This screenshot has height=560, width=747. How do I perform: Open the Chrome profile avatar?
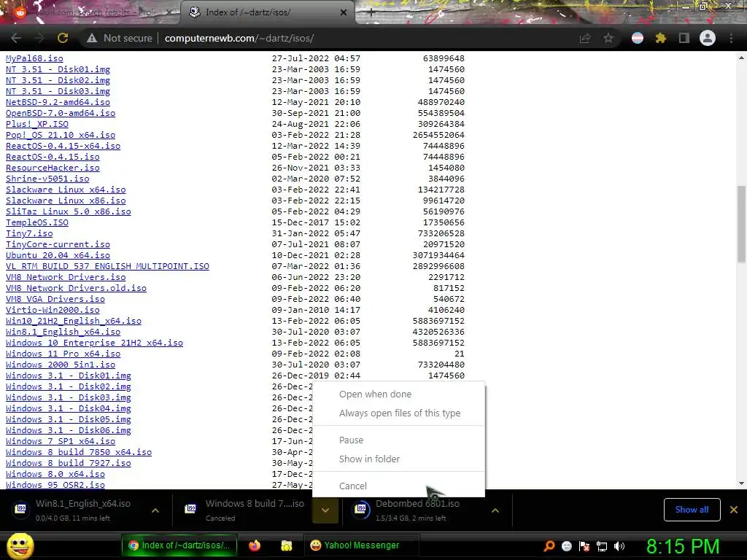click(x=708, y=38)
